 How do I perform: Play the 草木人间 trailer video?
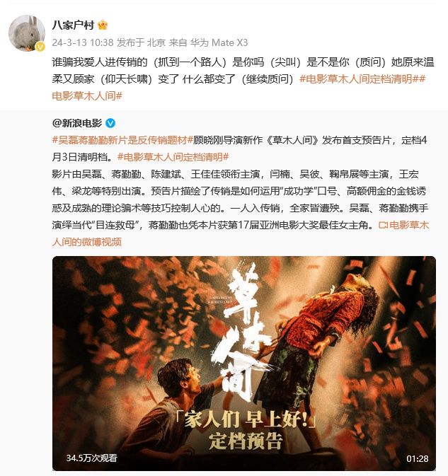coord(244,363)
